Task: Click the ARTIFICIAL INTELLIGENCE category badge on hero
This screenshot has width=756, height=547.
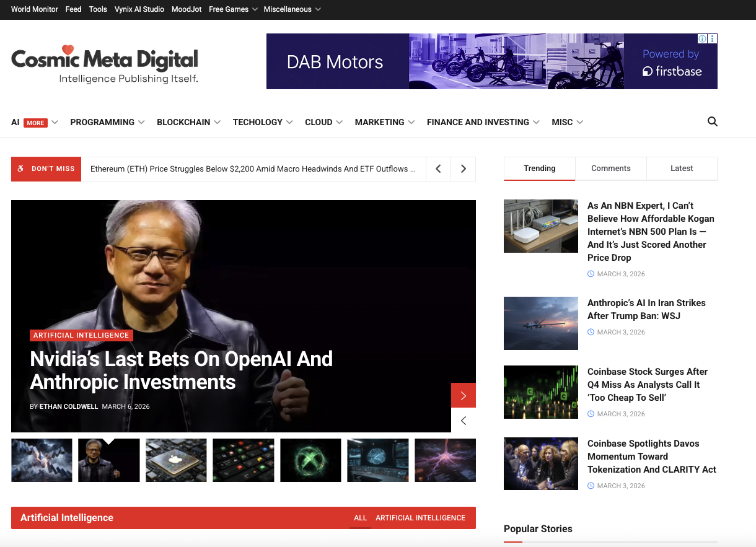Action: 81,335
